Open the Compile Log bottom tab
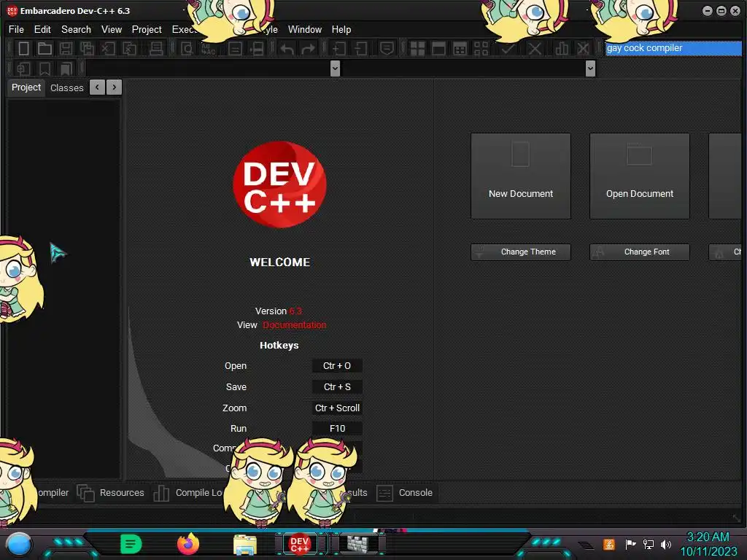This screenshot has height=560, width=747. pos(188,493)
